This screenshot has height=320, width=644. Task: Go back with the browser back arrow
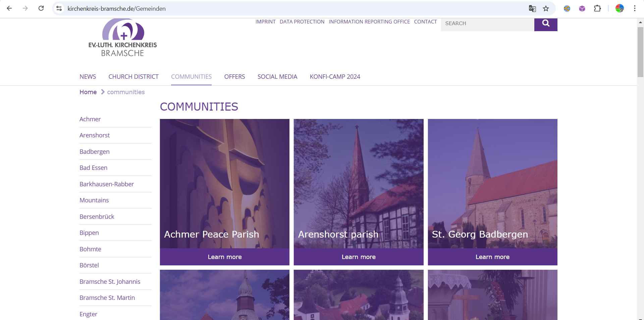[9, 8]
